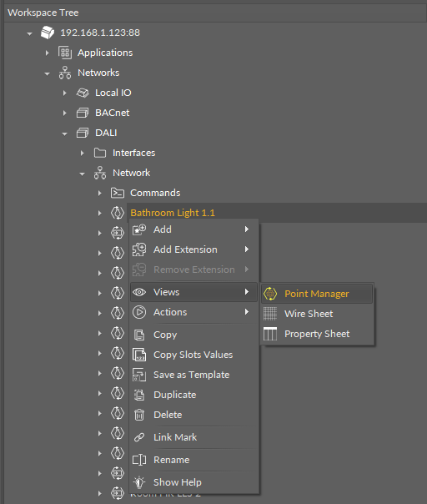Click the Copy Slots Values icon
This screenshot has height=504, width=427.
(139, 355)
